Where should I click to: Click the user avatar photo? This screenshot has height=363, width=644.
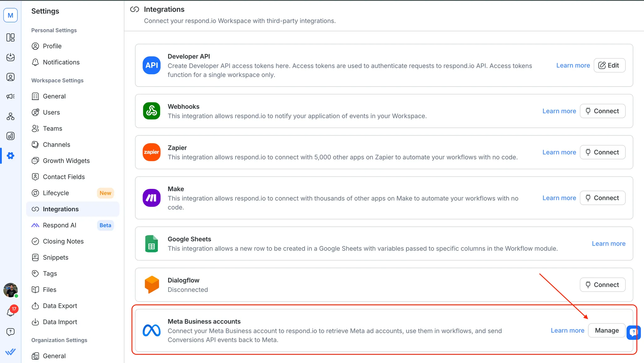pyautogui.click(x=10, y=290)
